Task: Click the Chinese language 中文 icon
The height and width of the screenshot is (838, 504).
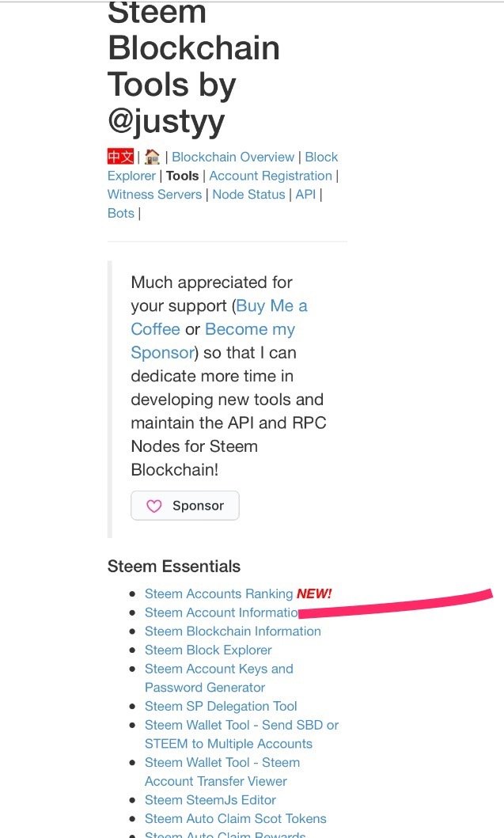Action: click(121, 157)
